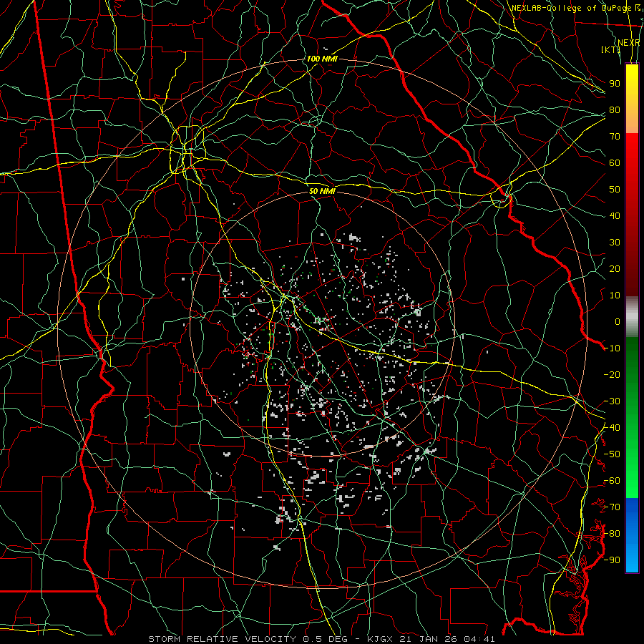Click the "0.5 DEG" tilt text in the footer

pos(326,639)
